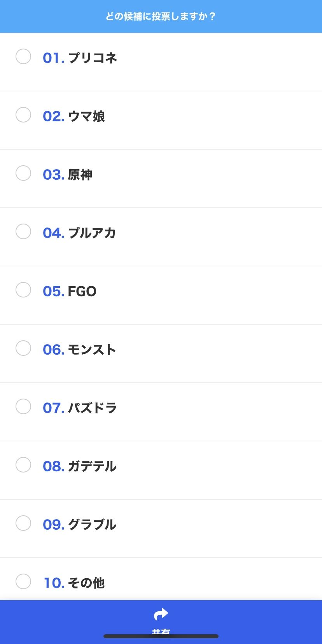Click the モンスト candidate label
Viewport: 322px width, 644px height.
coord(92,350)
